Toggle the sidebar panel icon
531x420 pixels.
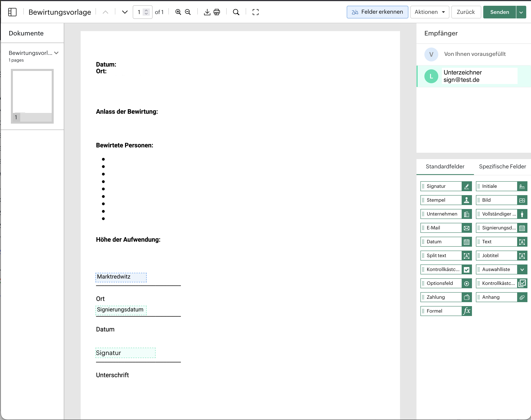[x=12, y=12]
